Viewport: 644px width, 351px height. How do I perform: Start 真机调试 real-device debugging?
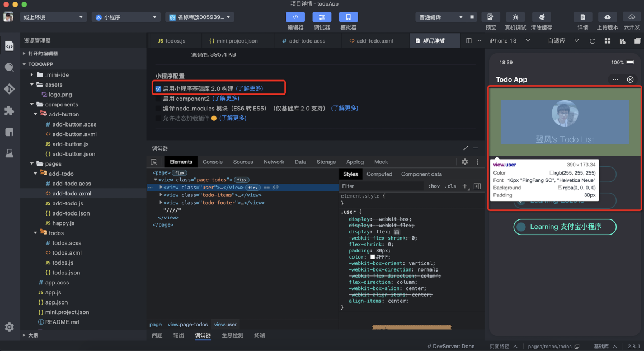[x=515, y=17]
